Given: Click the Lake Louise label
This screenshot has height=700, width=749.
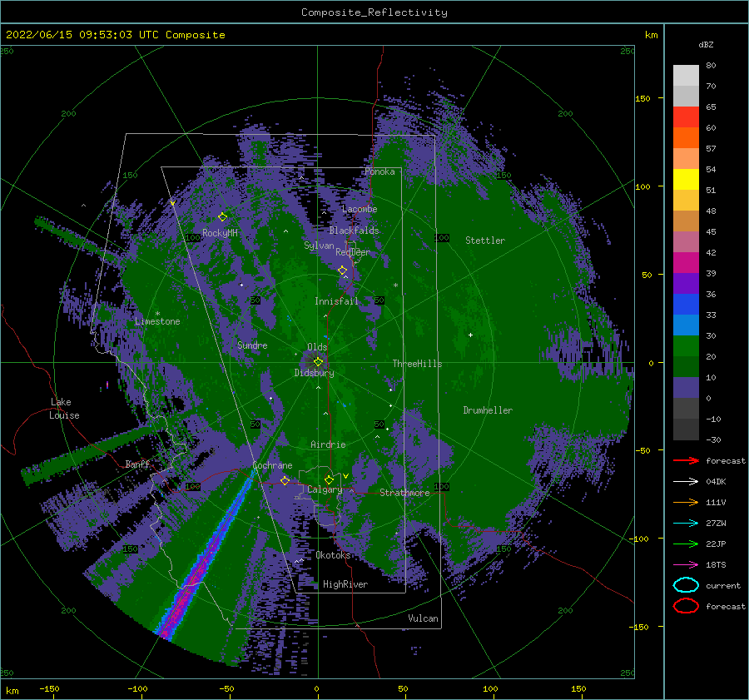Looking at the screenshot, I should [x=64, y=409].
